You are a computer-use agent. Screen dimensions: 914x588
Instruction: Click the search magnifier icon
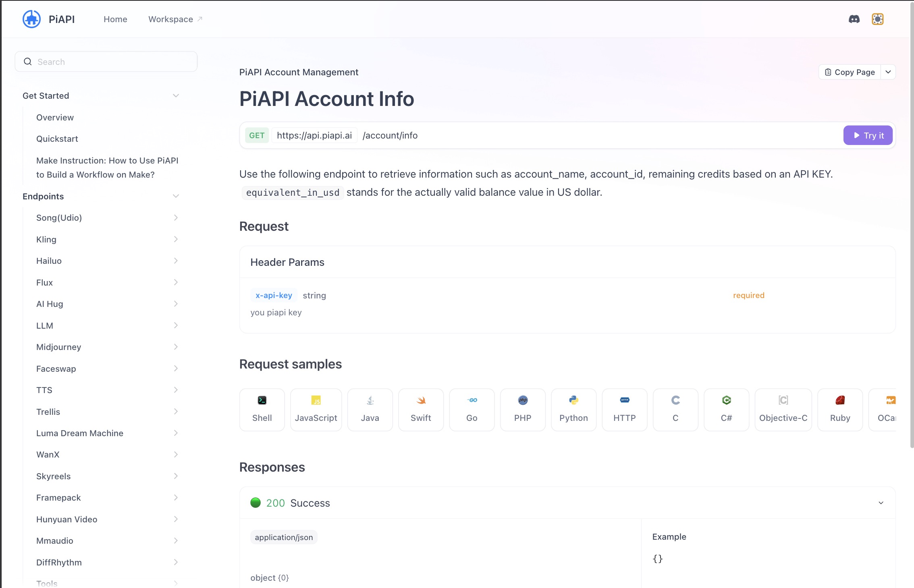pos(28,62)
